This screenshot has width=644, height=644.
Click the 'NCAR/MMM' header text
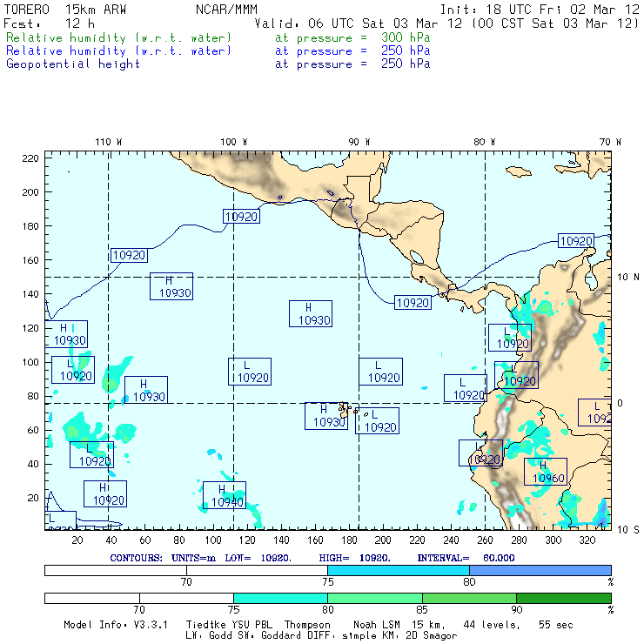[226, 10]
